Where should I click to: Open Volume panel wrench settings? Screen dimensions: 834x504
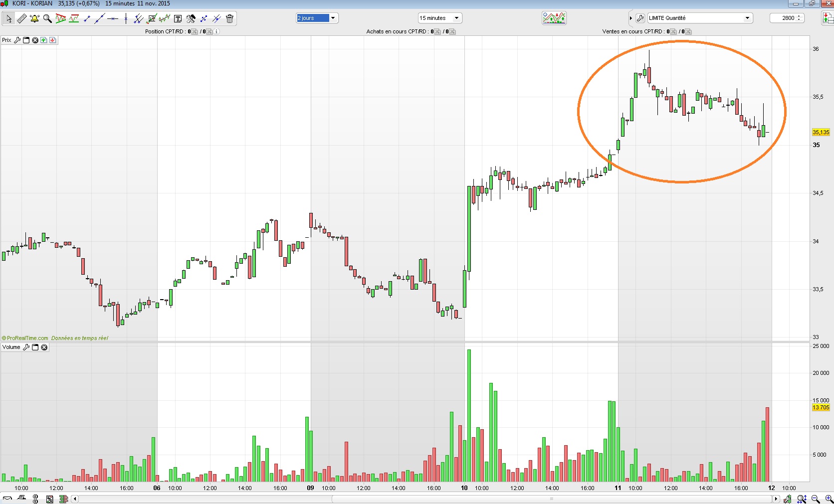(x=26, y=347)
